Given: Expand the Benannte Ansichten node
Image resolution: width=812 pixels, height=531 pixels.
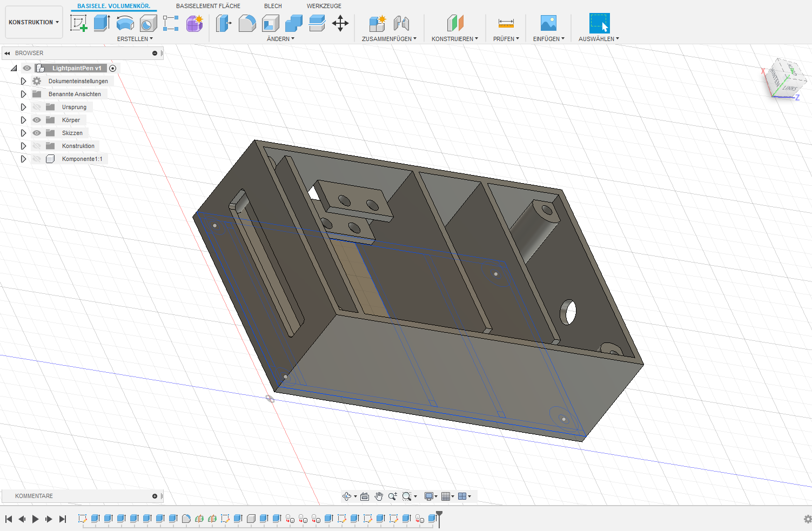Looking at the screenshot, I should 23,94.
